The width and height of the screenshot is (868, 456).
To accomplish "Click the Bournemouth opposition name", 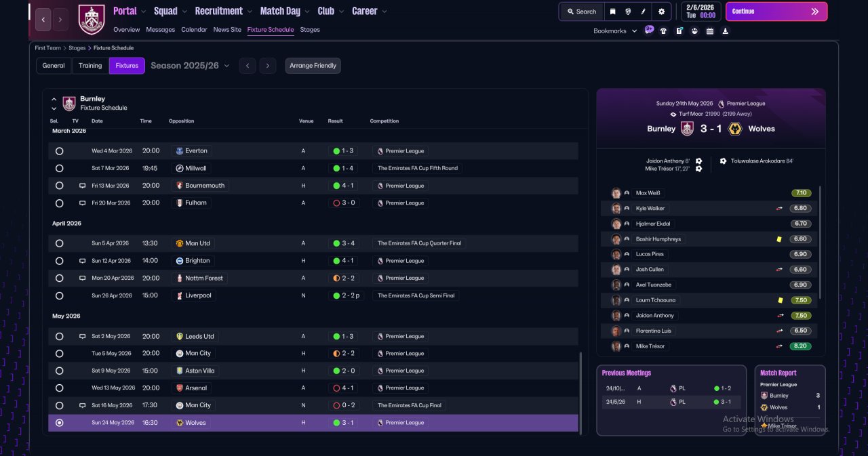I will 204,186.
